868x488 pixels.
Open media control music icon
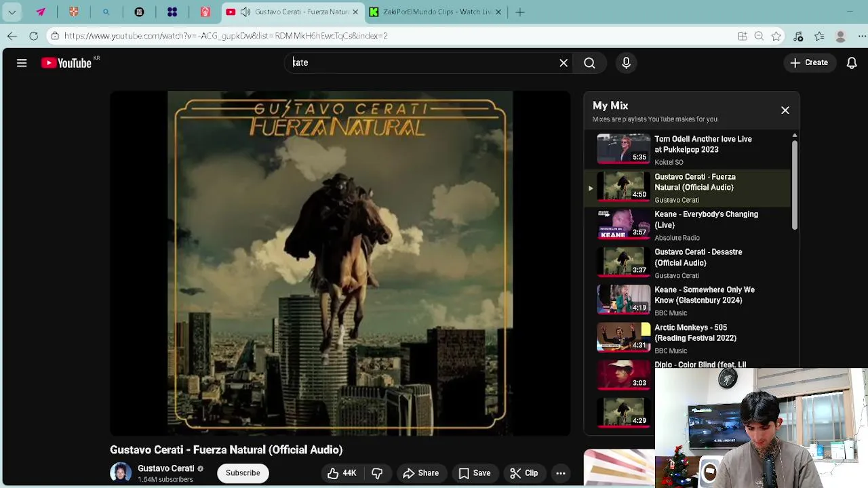pos(799,37)
